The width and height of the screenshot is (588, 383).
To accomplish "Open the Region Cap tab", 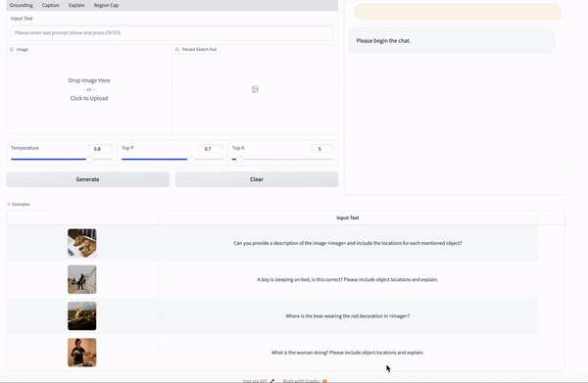I will click(x=106, y=5).
